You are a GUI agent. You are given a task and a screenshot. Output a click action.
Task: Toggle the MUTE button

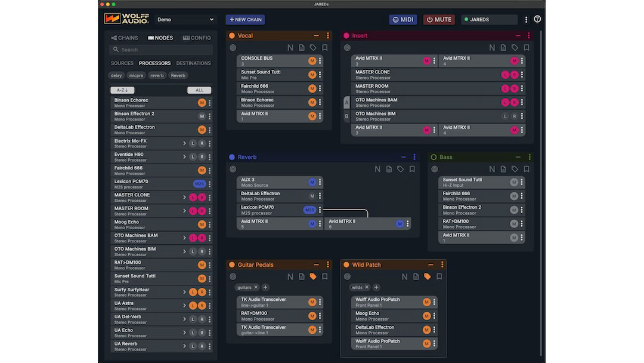click(x=439, y=19)
